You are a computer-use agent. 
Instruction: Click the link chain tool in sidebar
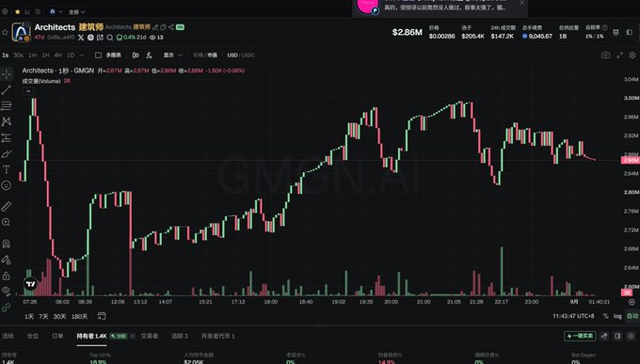[7, 308]
